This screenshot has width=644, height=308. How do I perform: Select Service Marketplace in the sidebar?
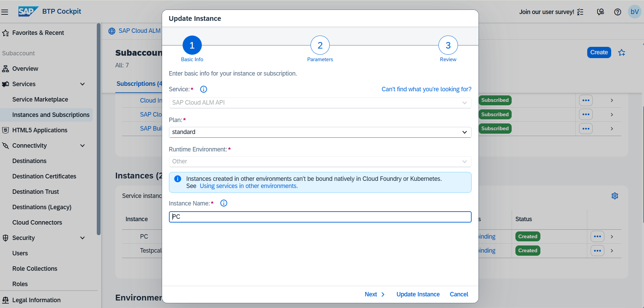pyautogui.click(x=40, y=99)
